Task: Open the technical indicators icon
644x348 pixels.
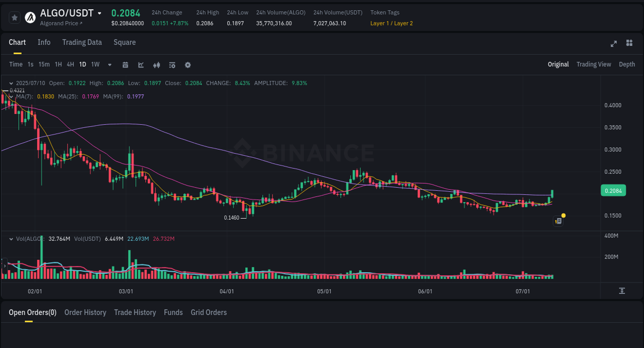Action: point(172,64)
